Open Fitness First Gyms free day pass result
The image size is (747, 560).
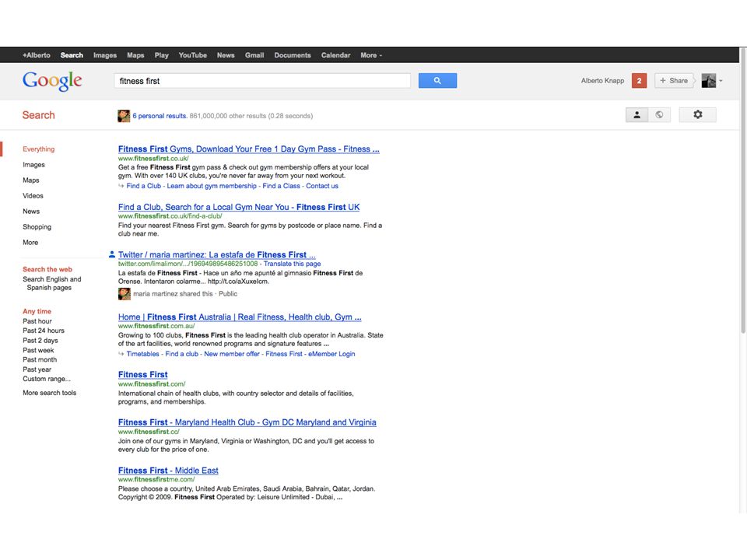coord(249,149)
